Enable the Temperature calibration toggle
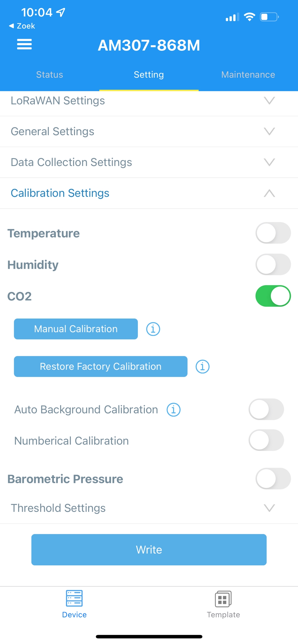Screen dimensions: 298x644 tap(273, 233)
